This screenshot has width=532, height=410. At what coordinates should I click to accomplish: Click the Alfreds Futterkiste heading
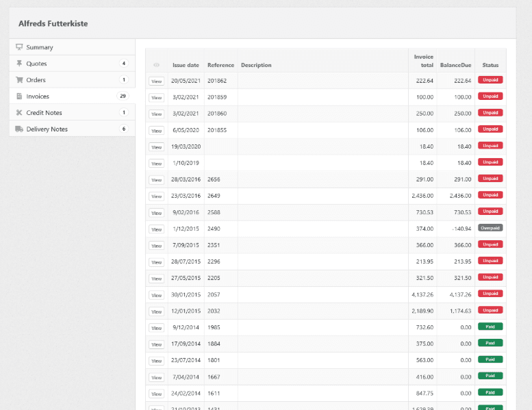pos(53,24)
